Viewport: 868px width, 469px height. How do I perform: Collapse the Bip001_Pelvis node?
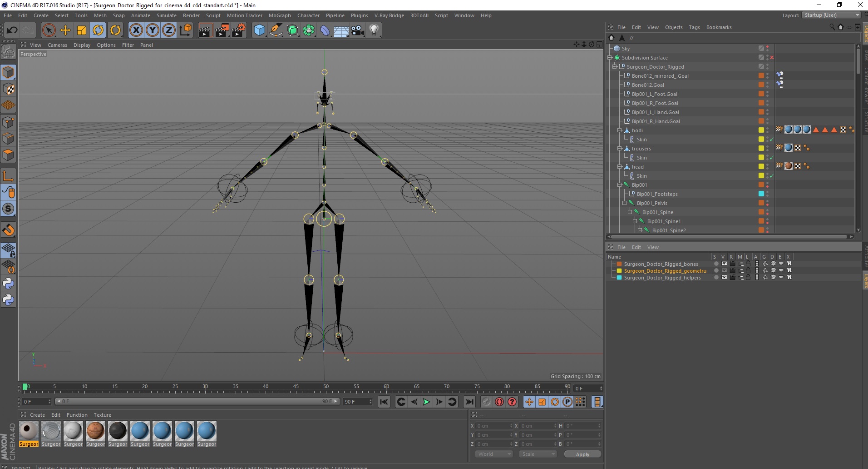[625, 203]
